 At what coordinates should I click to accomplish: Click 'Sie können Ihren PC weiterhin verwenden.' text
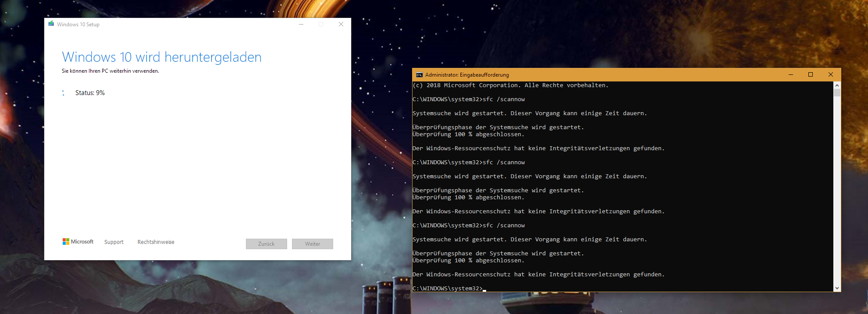110,71
